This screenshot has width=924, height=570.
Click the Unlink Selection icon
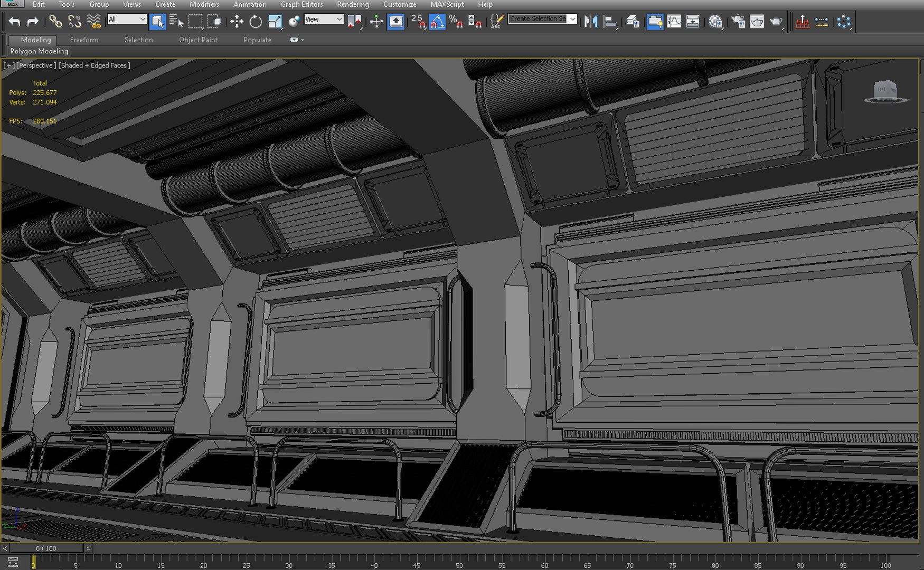point(74,22)
